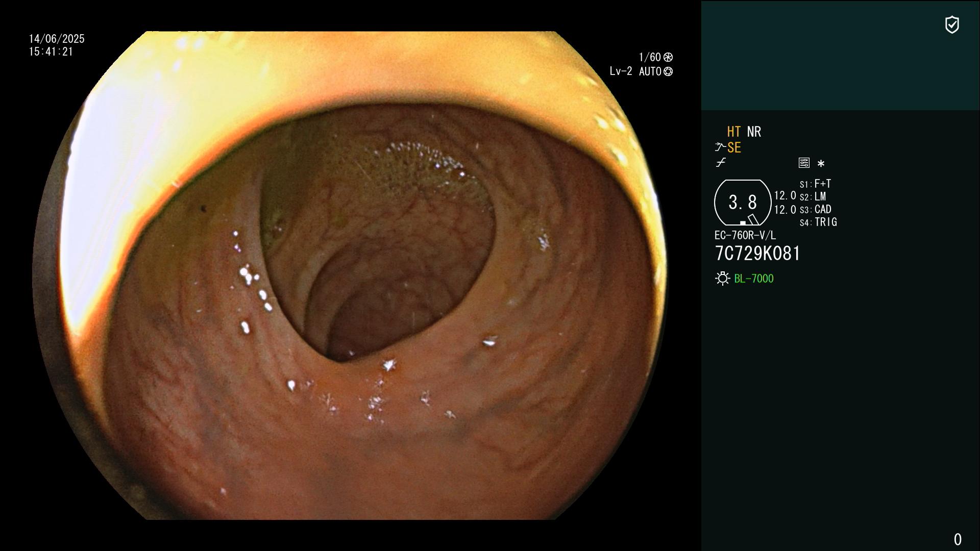Image resolution: width=980 pixels, height=551 pixels.
Task: Open the sliders settings icon
Action: click(804, 163)
